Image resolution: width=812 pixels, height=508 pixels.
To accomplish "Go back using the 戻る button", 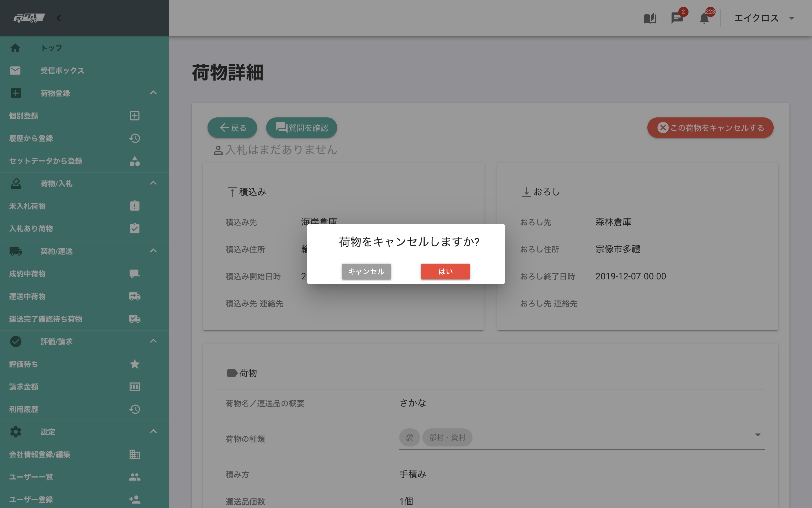I will pyautogui.click(x=232, y=128).
